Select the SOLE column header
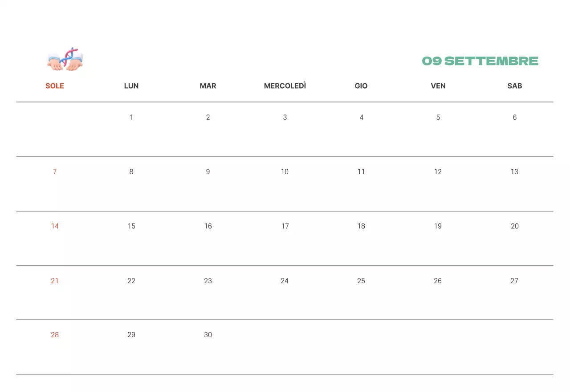The image size is (570, 392). pos(55,86)
